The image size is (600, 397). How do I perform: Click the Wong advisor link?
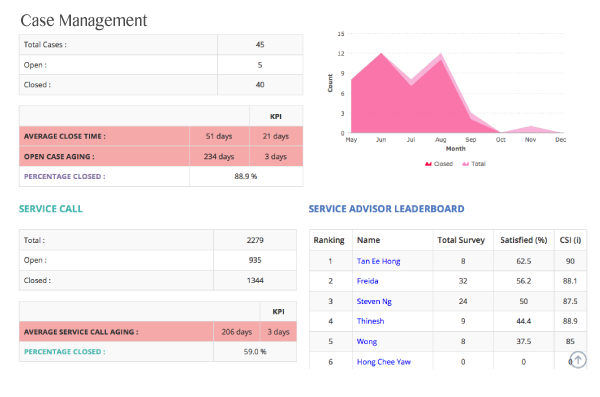pyautogui.click(x=367, y=341)
